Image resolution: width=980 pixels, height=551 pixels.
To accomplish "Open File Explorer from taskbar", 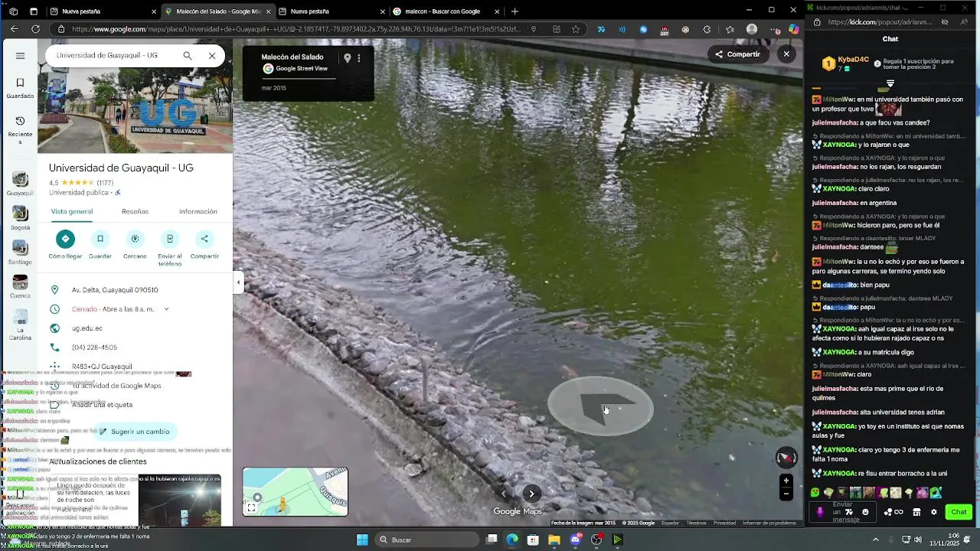I will click(x=554, y=540).
